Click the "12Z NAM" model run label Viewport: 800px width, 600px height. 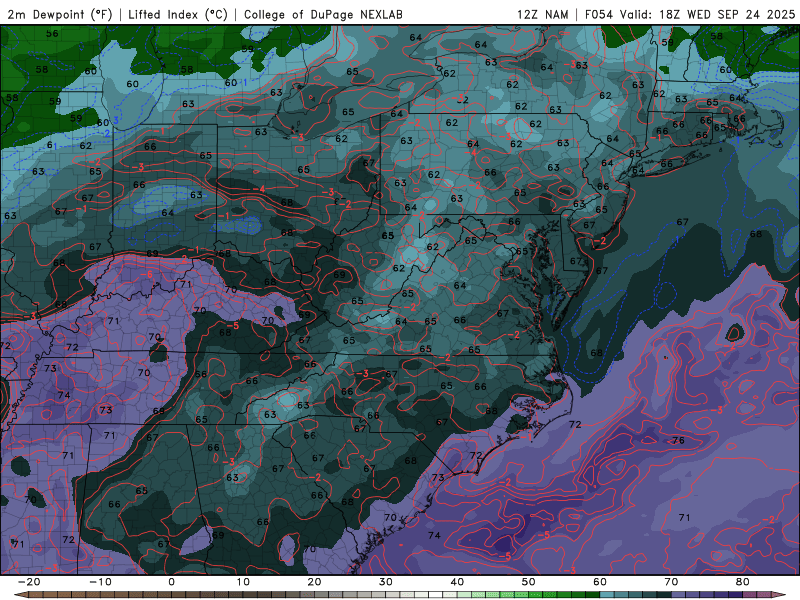point(542,14)
